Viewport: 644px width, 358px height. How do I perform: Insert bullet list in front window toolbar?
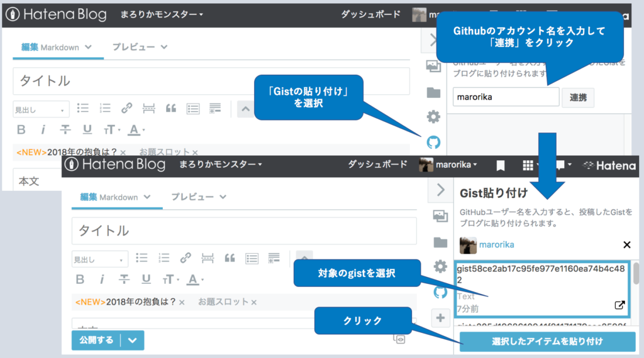point(142,258)
